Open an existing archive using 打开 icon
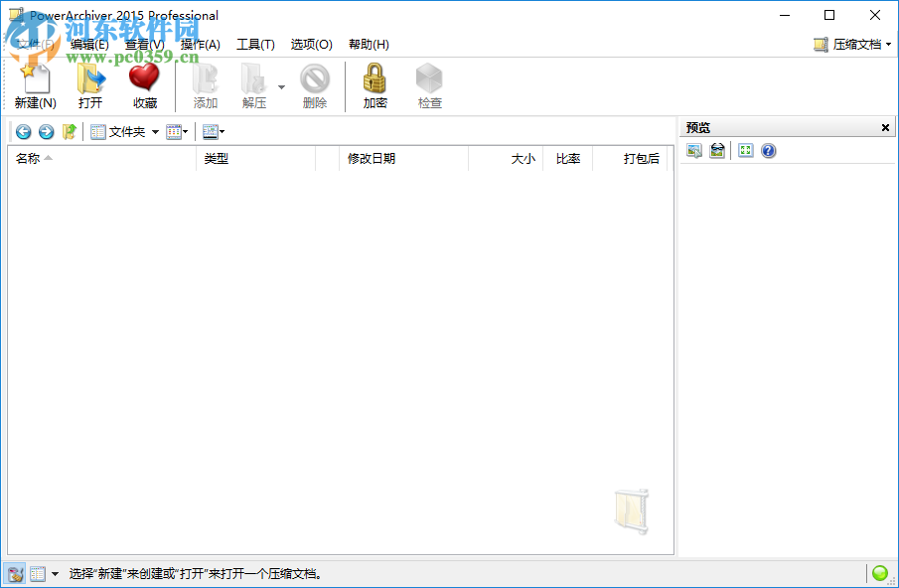Viewport: 899px width, 588px height. 90,84
